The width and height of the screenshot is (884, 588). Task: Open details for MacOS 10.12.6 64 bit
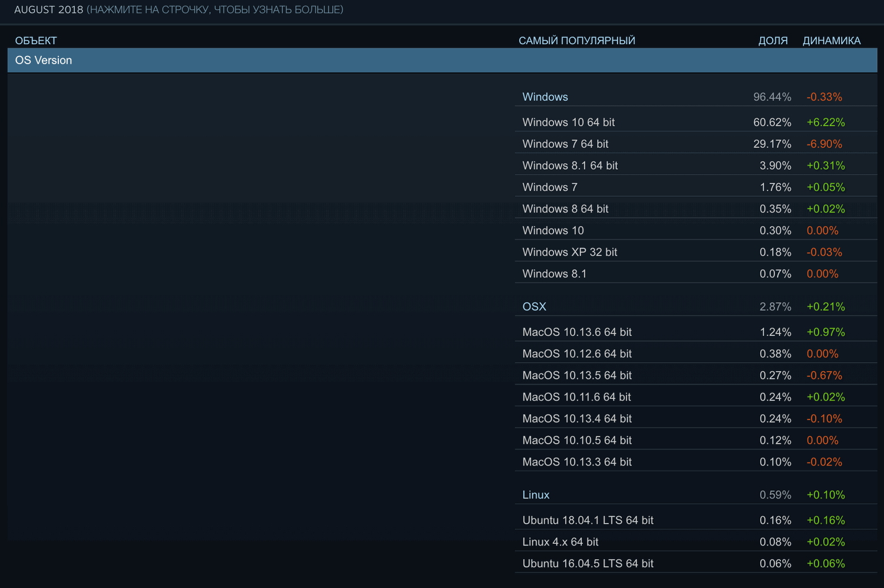576,354
